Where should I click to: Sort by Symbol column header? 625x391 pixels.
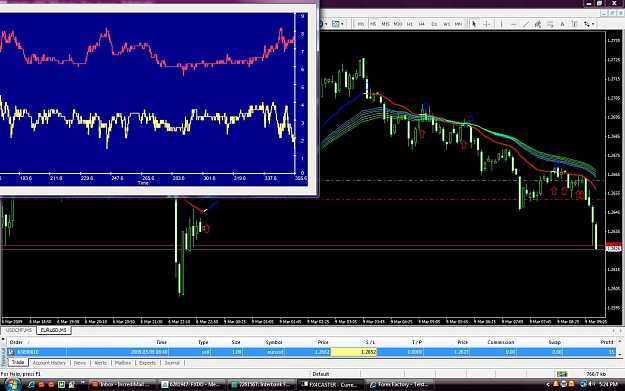(x=263, y=342)
